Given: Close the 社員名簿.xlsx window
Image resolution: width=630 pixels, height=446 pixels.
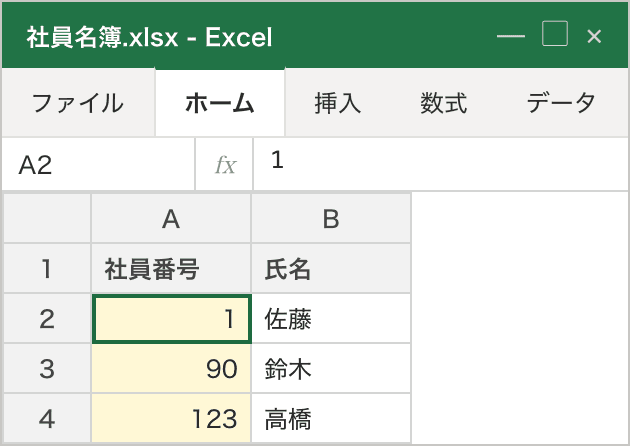Looking at the screenshot, I should [594, 37].
